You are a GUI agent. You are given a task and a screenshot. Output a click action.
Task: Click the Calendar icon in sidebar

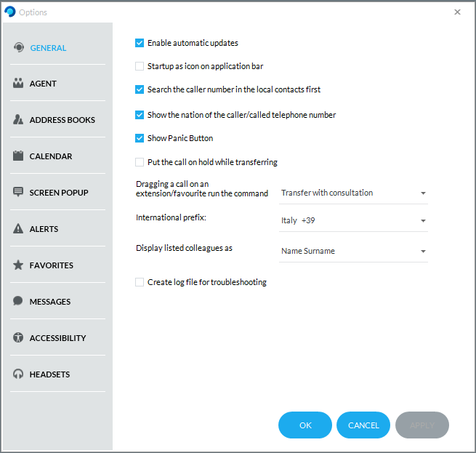[18, 156]
